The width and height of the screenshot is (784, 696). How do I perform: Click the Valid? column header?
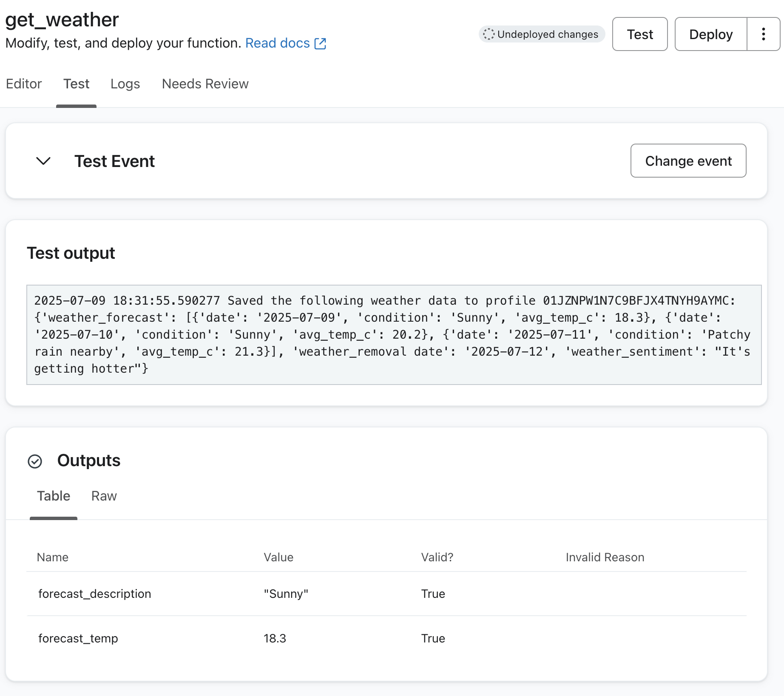click(437, 557)
